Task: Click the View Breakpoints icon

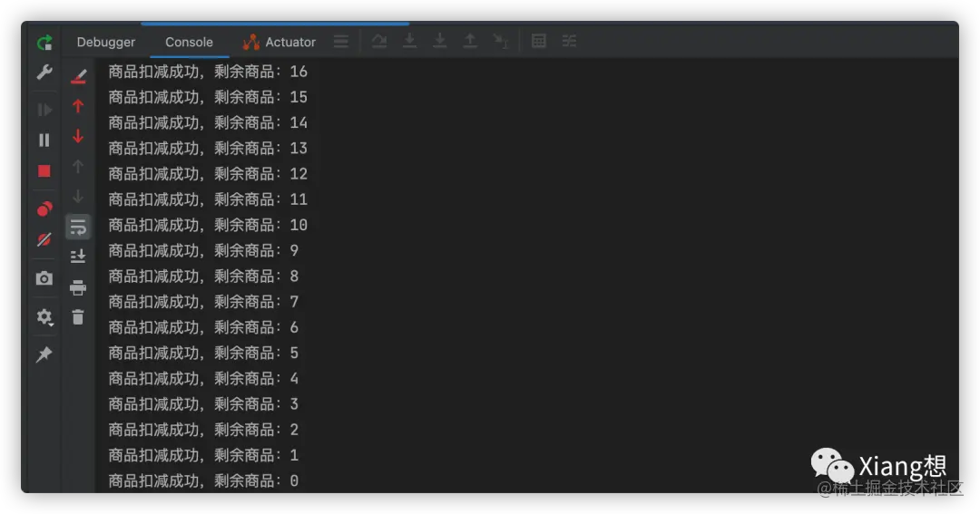Action: (44, 209)
